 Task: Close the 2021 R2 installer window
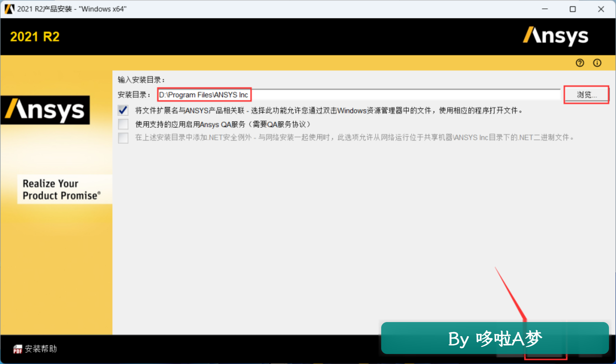pos(601,9)
